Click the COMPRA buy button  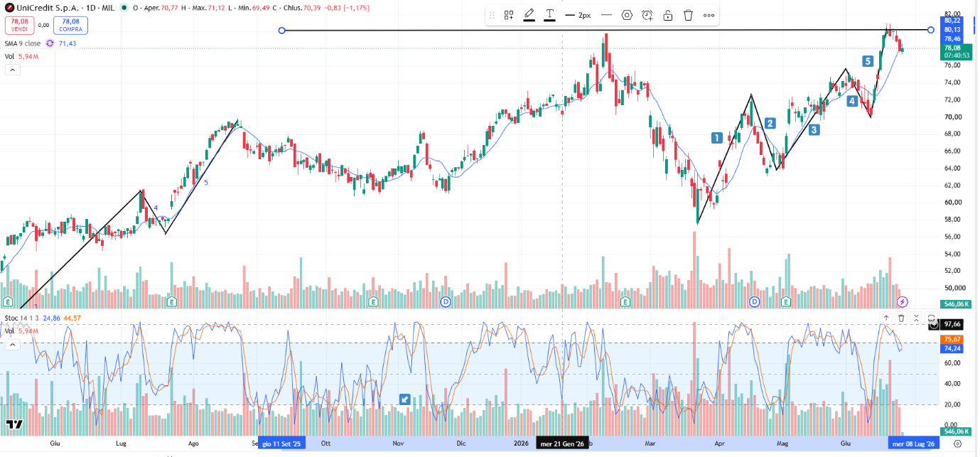pyautogui.click(x=70, y=26)
